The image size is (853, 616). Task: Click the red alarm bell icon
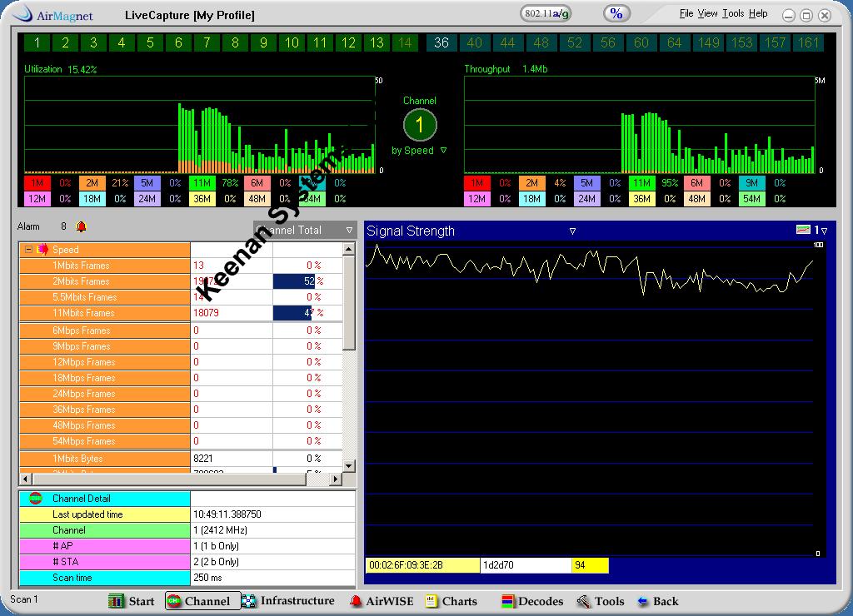coord(81,226)
